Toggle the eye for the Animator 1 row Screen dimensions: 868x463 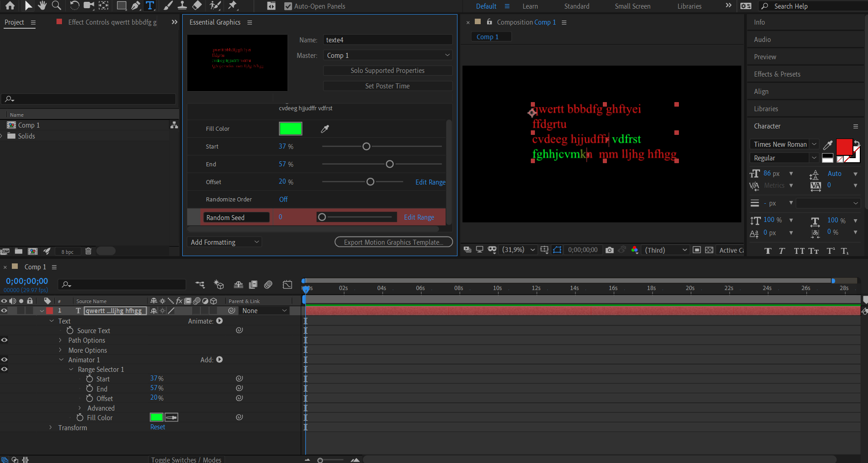(x=4, y=360)
